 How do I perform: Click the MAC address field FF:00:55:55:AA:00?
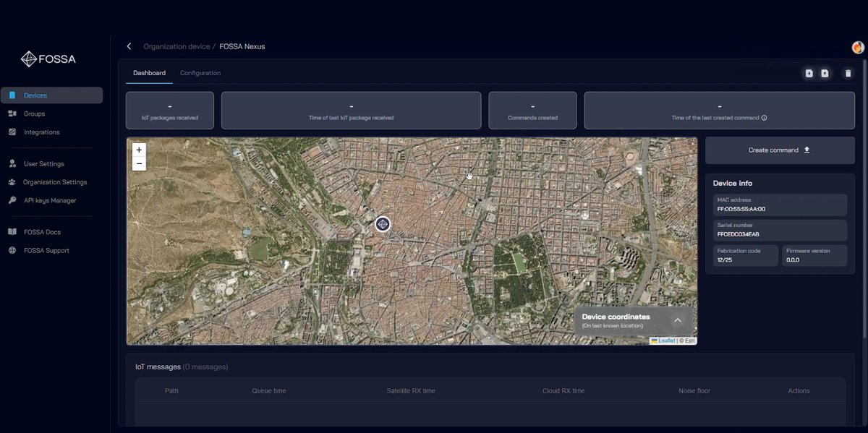780,205
